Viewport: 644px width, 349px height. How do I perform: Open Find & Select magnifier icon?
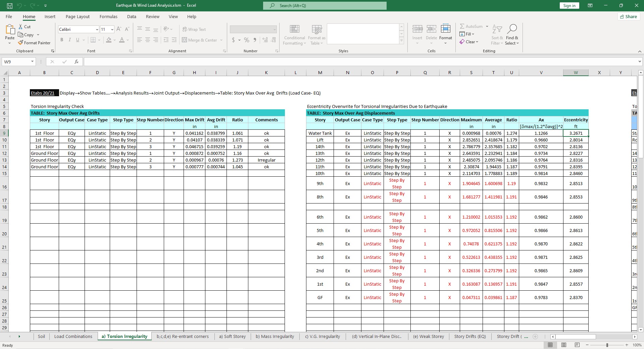[x=512, y=29]
